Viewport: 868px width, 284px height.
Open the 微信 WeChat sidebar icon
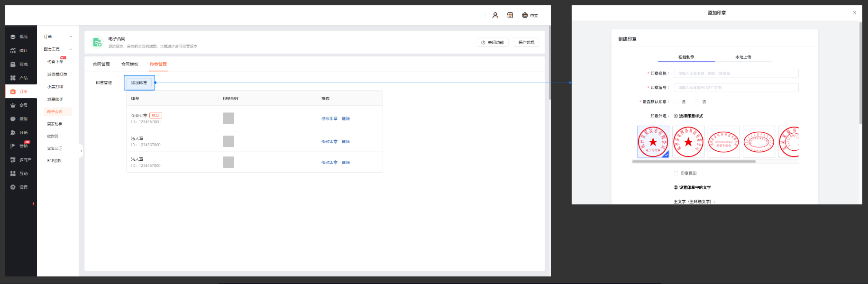(x=13, y=119)
